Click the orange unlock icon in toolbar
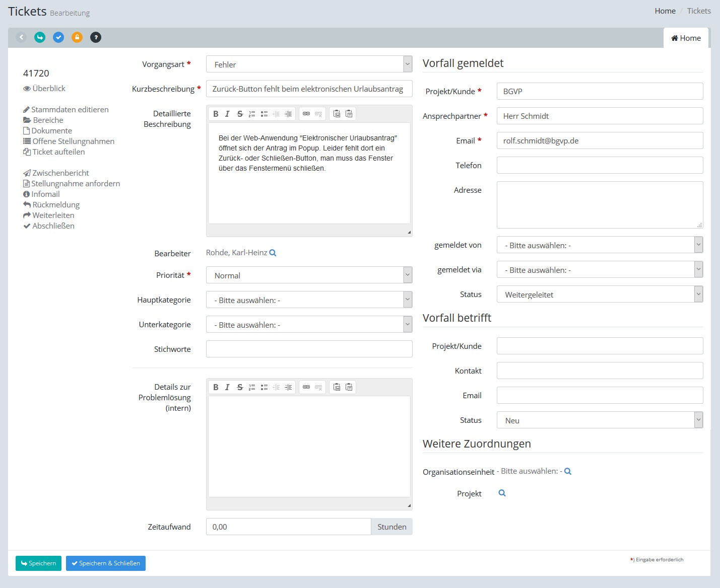The image size is (720, 588). pyautogui.click(x=77, y=37)
